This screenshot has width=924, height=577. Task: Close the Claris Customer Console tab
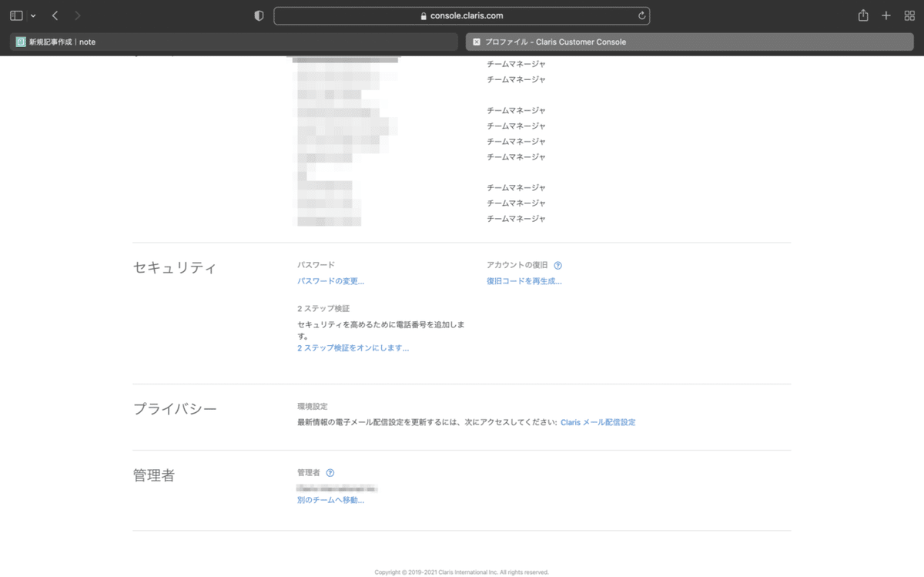pos(475,42)
